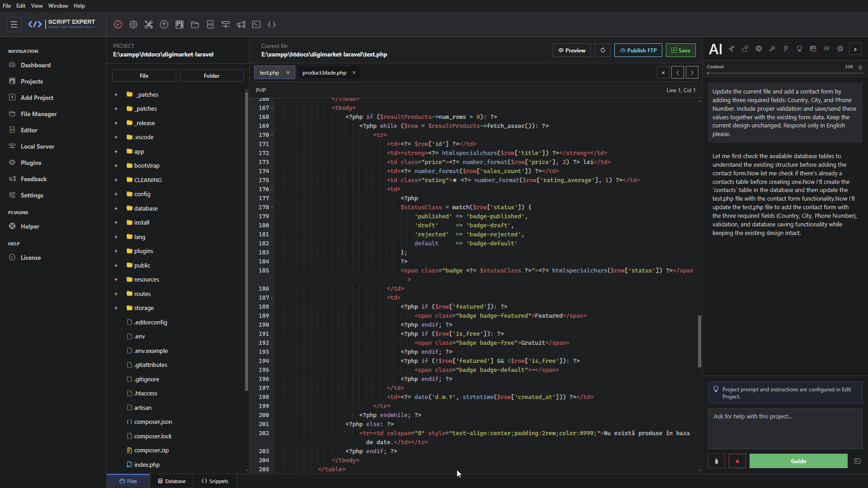Click the plug icon in AI panel
Viewport: 868px width, 488px height.
[x=786, y=49]
